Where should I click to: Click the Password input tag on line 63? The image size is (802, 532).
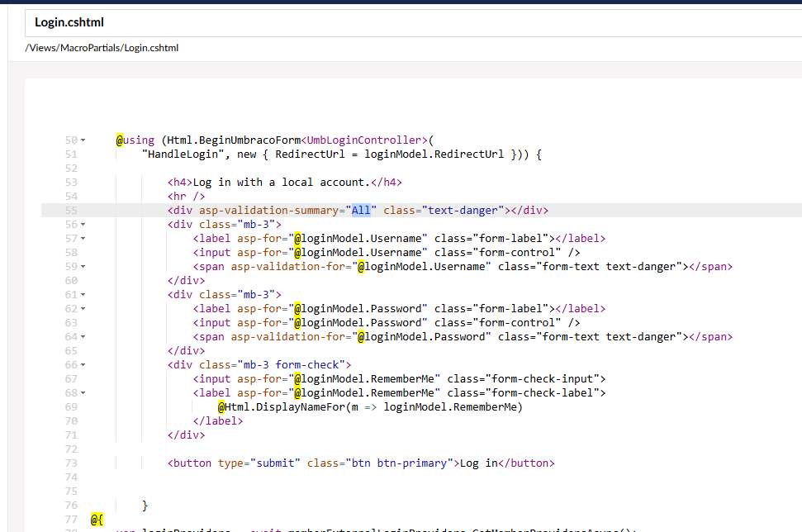(x=387, y=323)
